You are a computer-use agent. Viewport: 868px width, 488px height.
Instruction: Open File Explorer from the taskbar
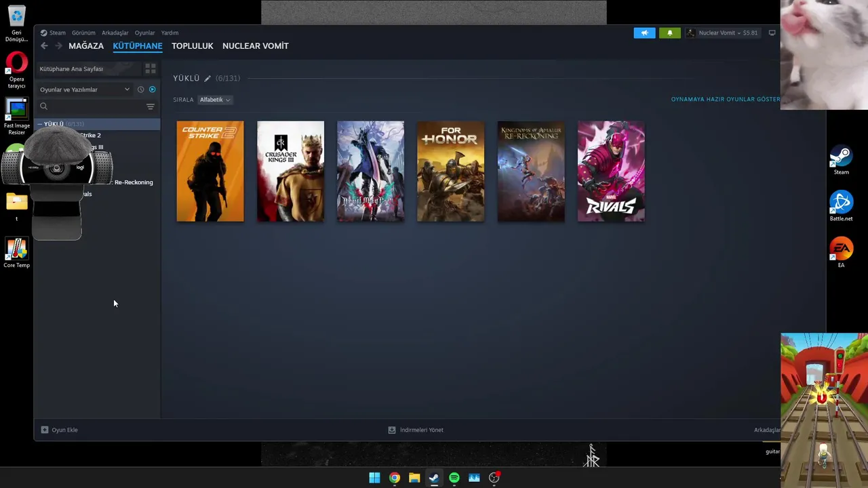click(414, 478)
